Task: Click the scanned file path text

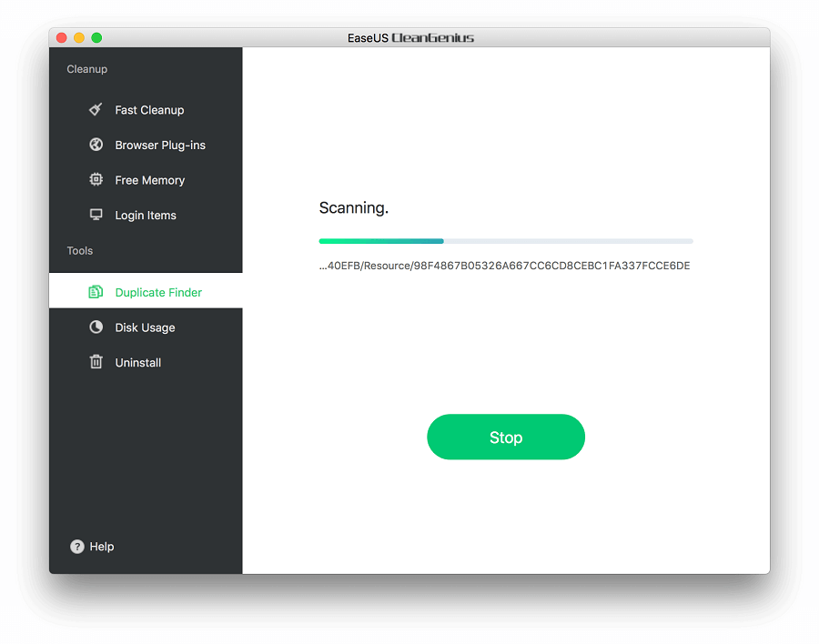Action: 504,266
